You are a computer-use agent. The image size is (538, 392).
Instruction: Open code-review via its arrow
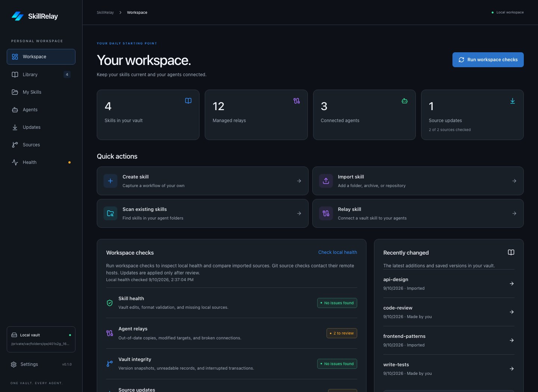point(511,312)
